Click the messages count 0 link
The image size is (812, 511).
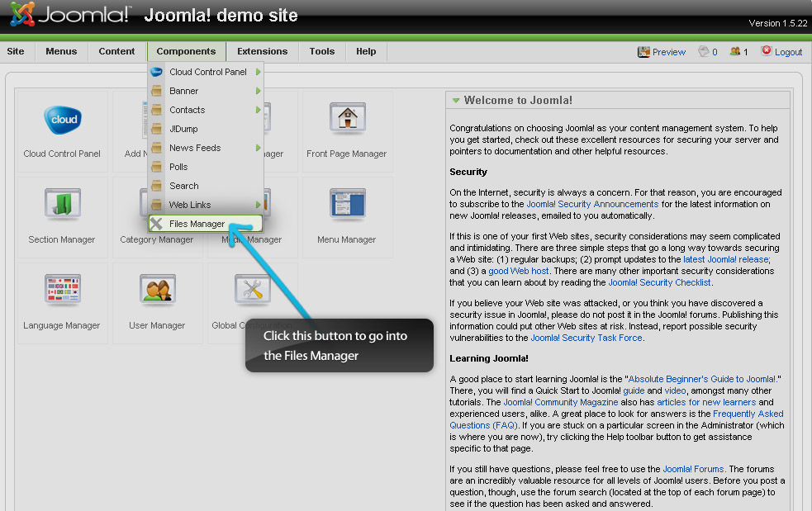click(x=715, y=52)
